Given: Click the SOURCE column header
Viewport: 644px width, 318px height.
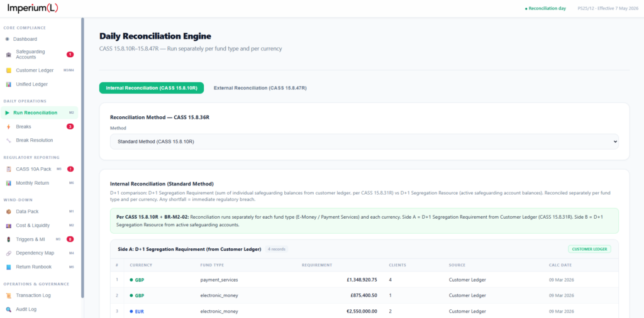Looking at the screenshot, I should tap(457, 265).
